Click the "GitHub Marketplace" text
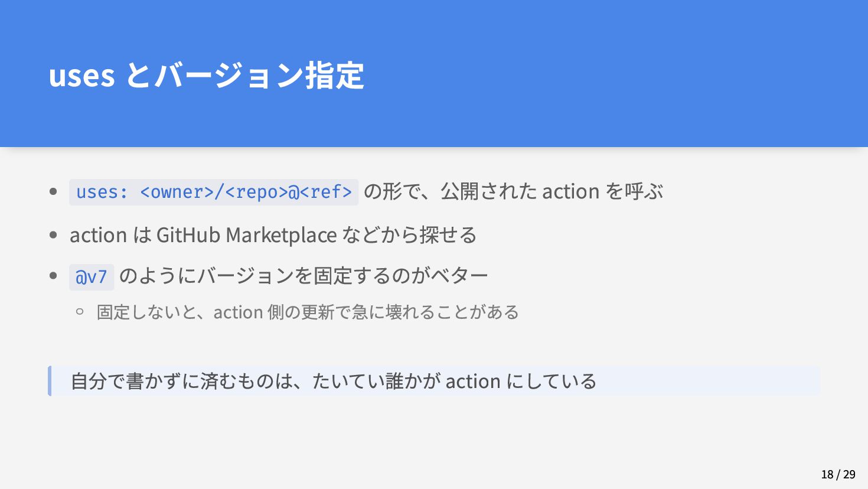 tap(246, 235)
